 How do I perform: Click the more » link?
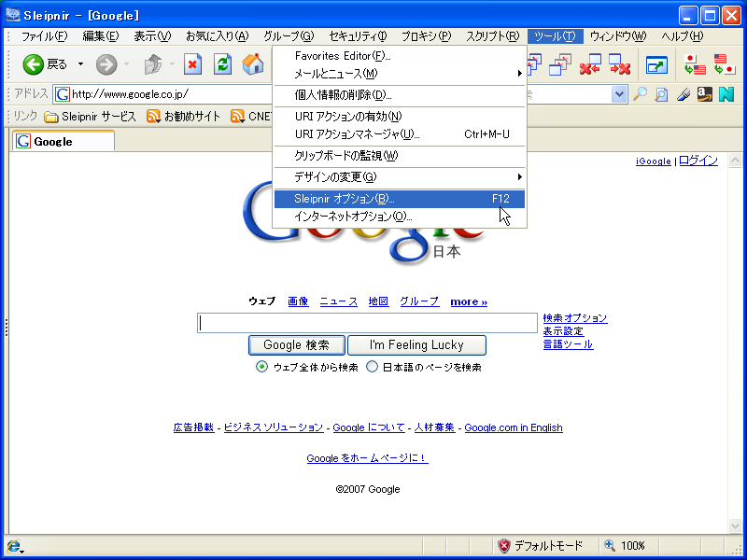(x=469, y=301)
